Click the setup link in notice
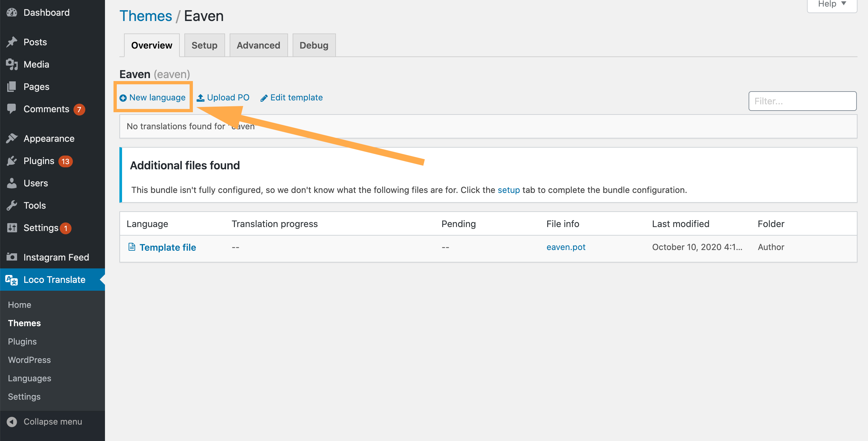This screenshot has height=441, width=868. [508, 190]
